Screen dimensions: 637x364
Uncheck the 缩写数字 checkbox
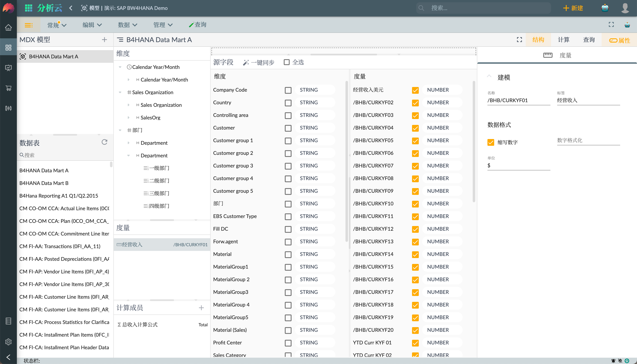[491, 142]
